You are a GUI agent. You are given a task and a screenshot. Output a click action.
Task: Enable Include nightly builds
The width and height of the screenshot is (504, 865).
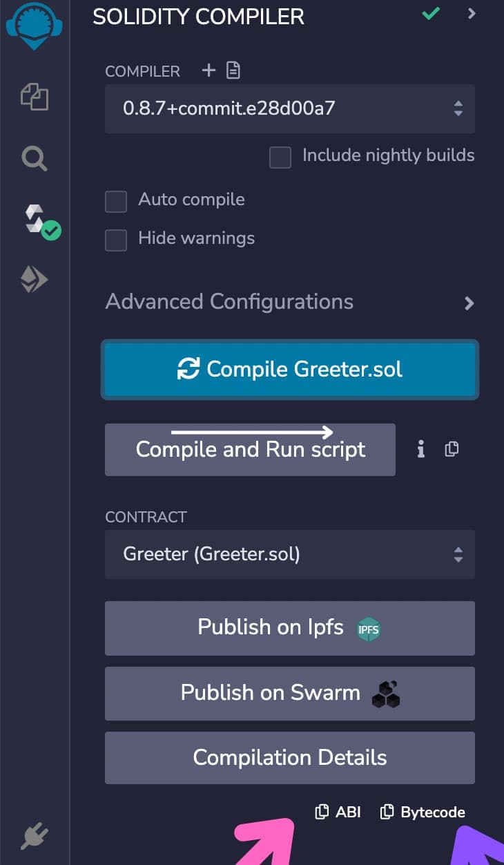[280, 158]
